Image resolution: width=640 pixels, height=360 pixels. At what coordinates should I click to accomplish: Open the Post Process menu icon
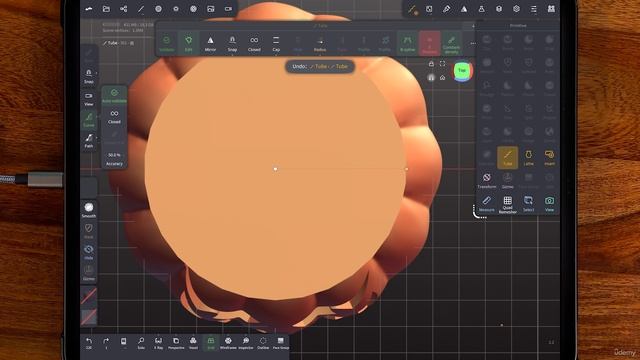pos(193,9)
